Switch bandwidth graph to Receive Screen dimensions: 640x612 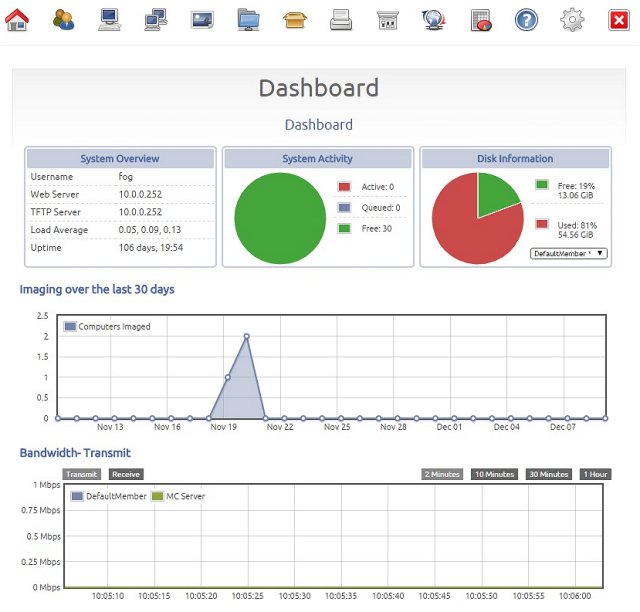(x=126, y=474)
